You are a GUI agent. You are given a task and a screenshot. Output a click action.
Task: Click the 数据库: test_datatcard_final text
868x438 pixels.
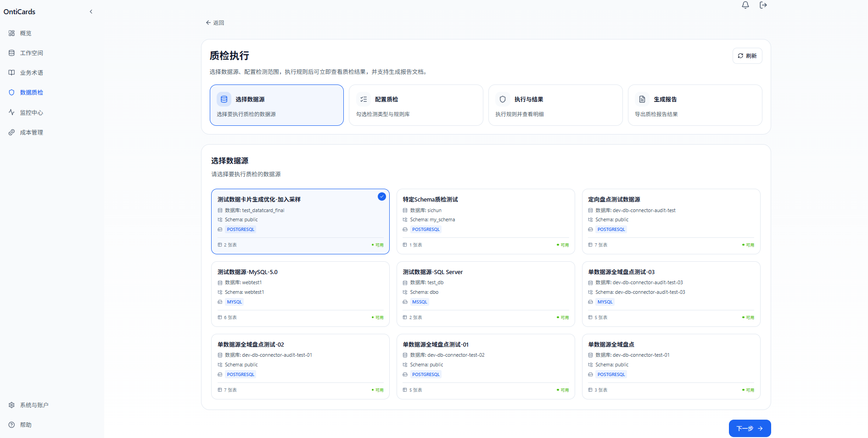pyautogui.click(x=254, y=210)
